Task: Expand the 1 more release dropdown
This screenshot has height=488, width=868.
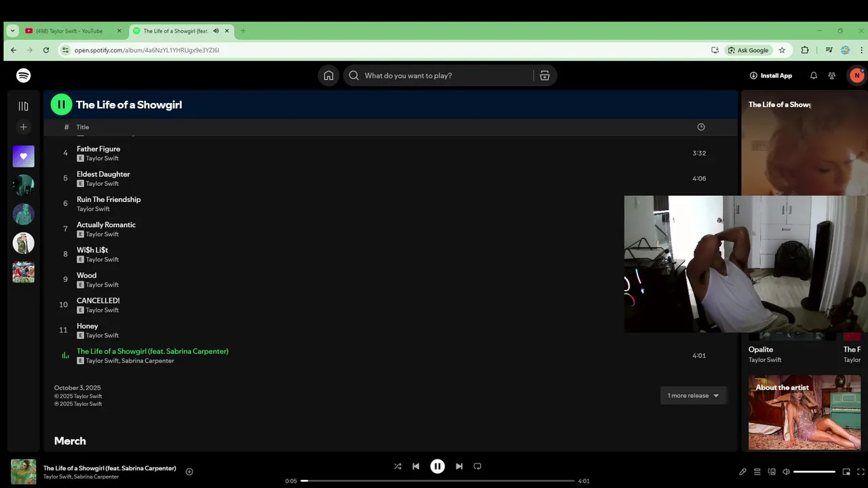Action: [693, 395]
